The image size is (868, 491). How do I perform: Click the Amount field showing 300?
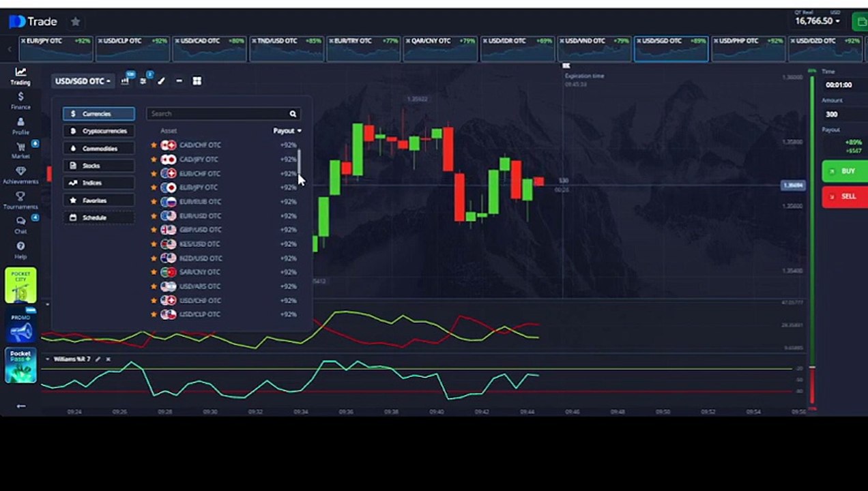tap(844, 115)
